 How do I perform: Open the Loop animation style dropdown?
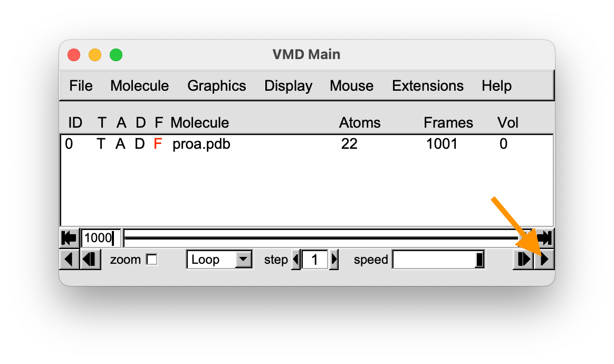[219, 260]
